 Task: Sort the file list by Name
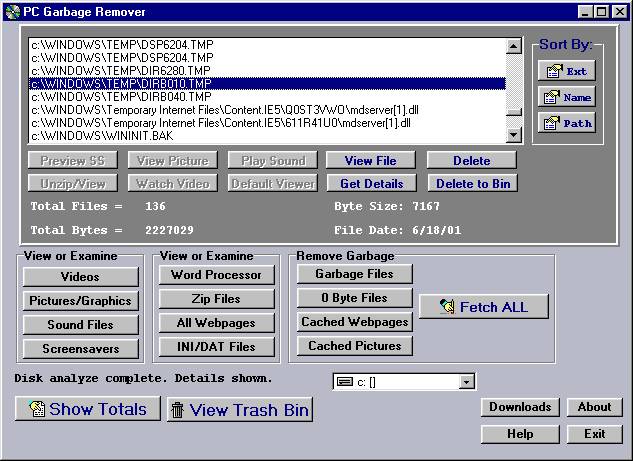(566, 97)
